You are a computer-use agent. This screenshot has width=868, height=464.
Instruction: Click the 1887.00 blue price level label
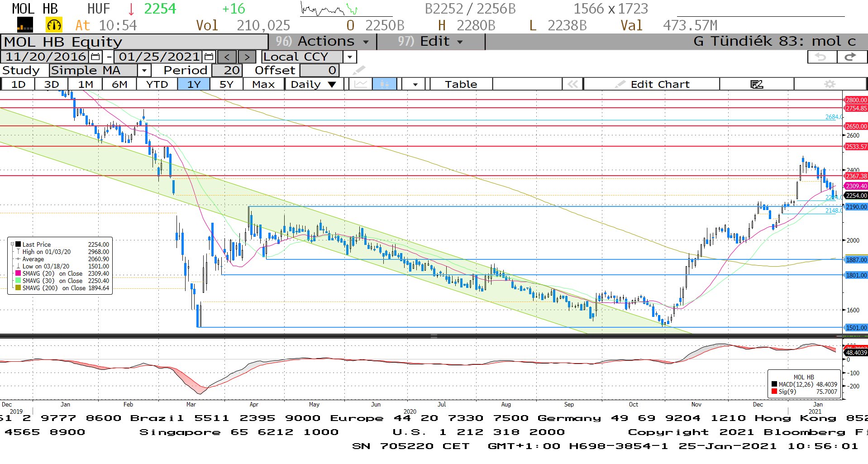tap(856, 260)
